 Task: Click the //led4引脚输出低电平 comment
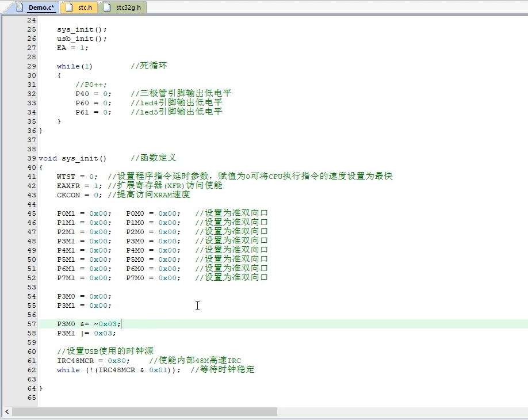[x=177, y=102]
